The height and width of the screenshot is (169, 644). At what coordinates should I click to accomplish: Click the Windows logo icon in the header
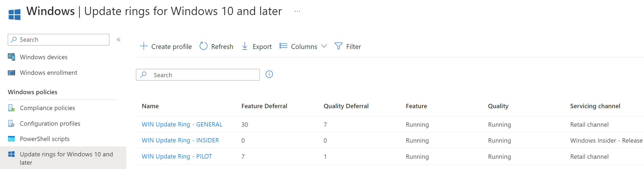(15, 15)
